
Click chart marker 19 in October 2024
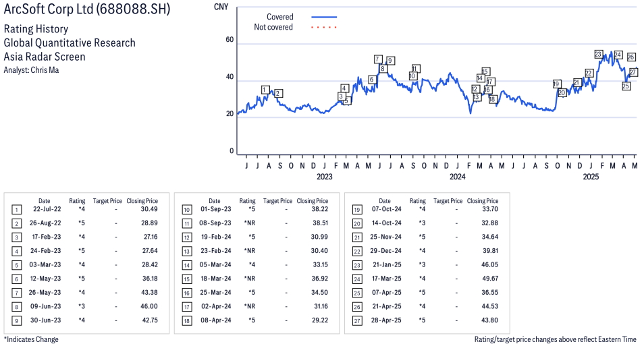pos(556,84)
